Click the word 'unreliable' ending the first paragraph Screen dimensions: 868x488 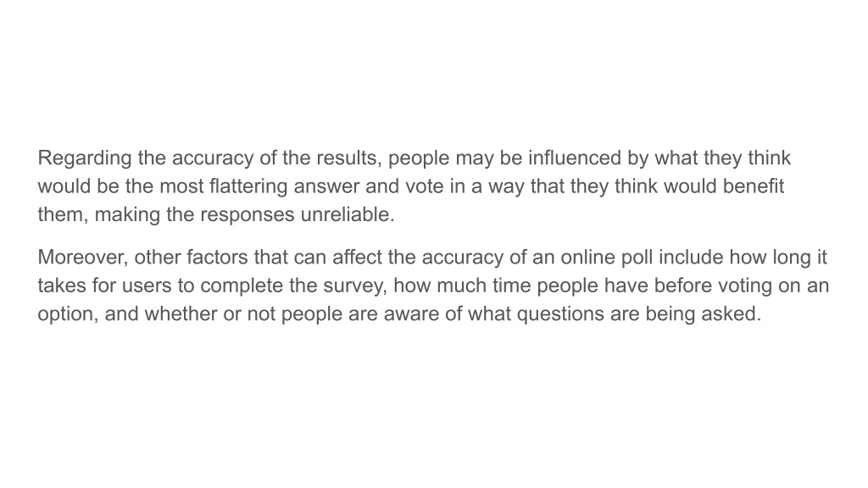click(x=345, y=214)
